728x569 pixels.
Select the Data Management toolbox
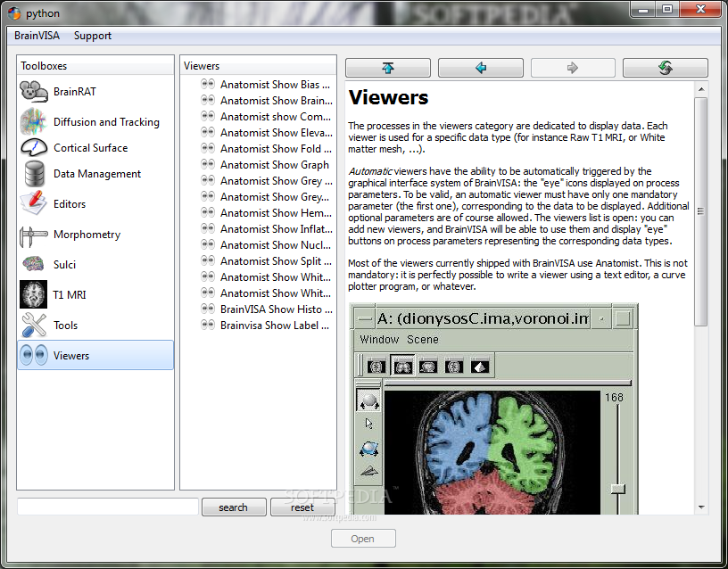[95, 174]
